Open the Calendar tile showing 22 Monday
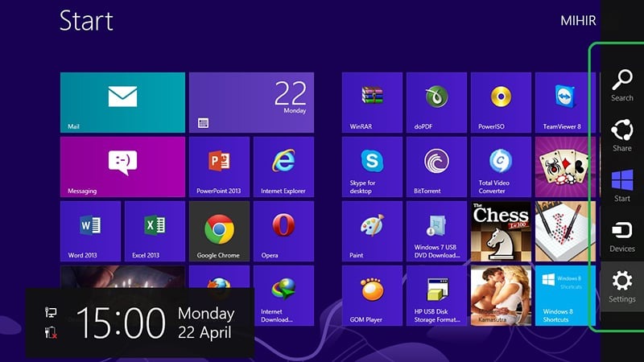The width and height of the screenshot is (644, 362). click(x=251, y=103)
